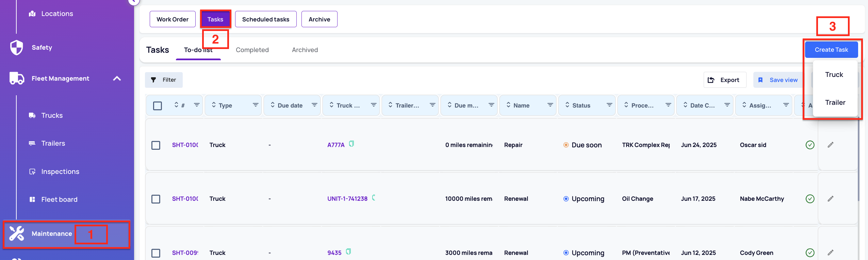Click the Save view button
Viewport: 868px width, 260px height.
[x=778, y=80]
